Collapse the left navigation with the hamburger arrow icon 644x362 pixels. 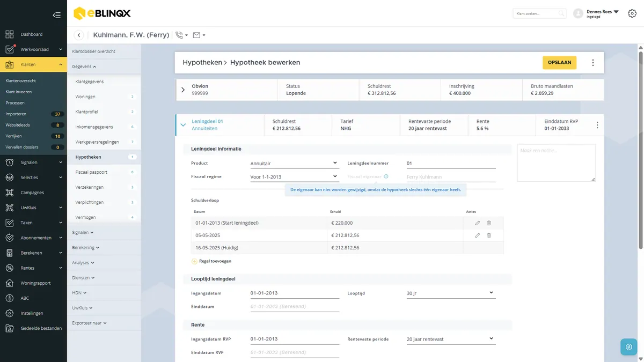coord(56,15)
